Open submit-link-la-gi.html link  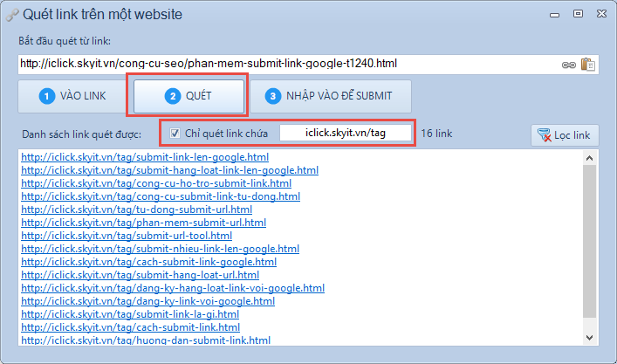(x=130, y=314)
